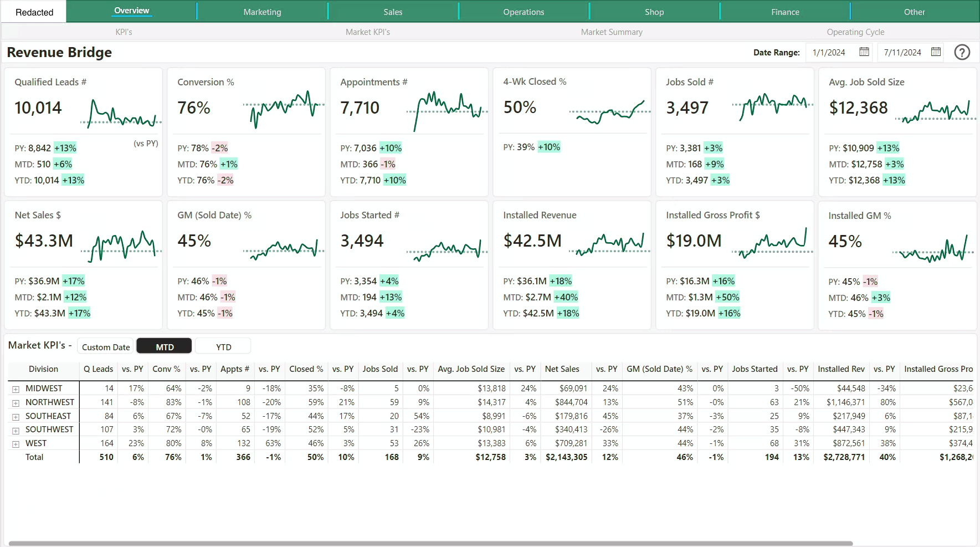Click the Installed Revenue sparkline chart
Screen dimensions: 980x547
pos(609,244)
